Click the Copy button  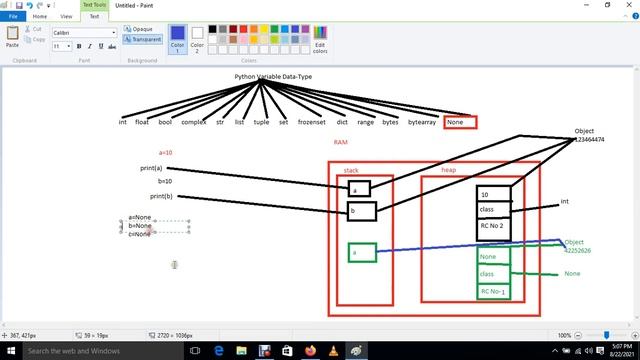coord(35,40)
